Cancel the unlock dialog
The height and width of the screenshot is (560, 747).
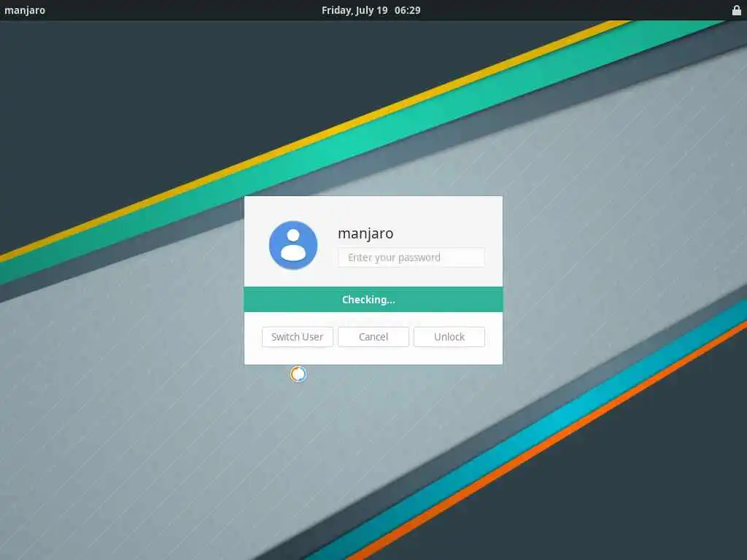click(x=373, y=337)
